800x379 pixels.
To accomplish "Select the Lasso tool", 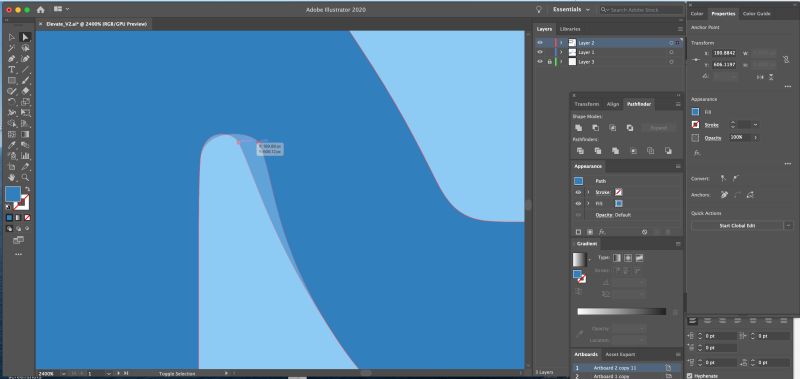I will pyautogui.click(x=25, y=48).
